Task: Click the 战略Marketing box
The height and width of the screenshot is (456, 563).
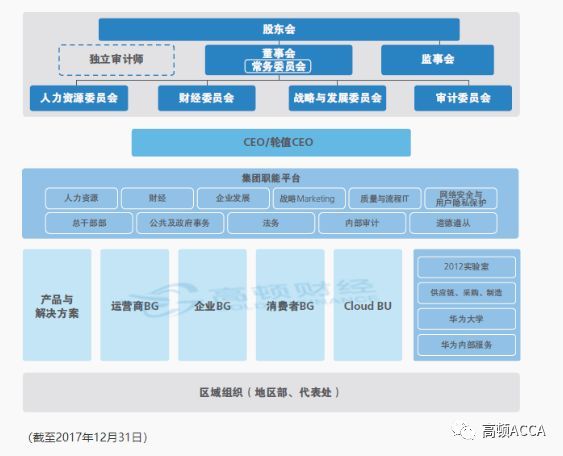Action: [x=309, y=198]
